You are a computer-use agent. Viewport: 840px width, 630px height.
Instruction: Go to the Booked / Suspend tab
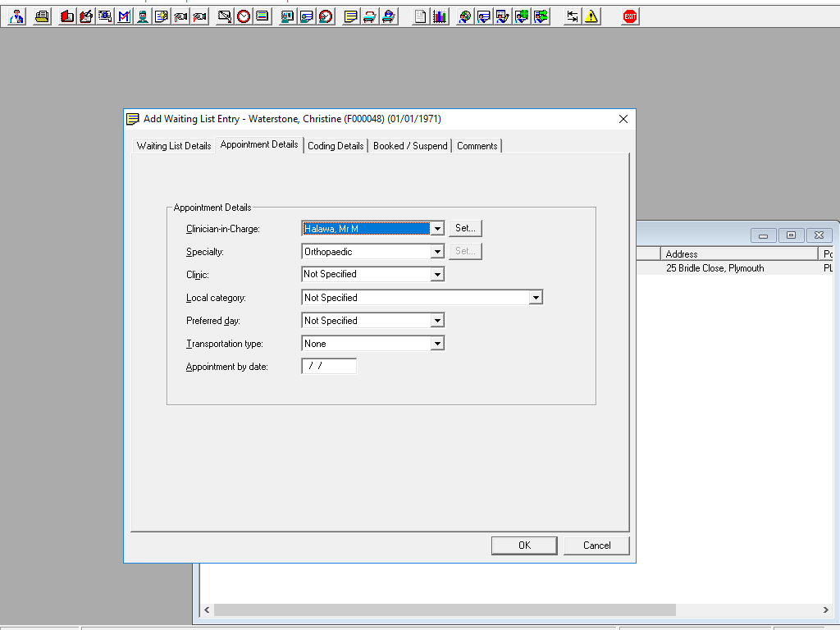pyautogui.click(x=410, y=146)
